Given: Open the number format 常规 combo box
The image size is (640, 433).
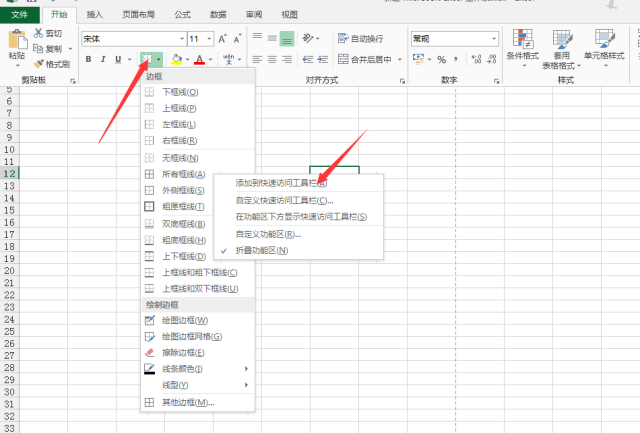Looking at the screenshot, I should [x=455, y=39].
